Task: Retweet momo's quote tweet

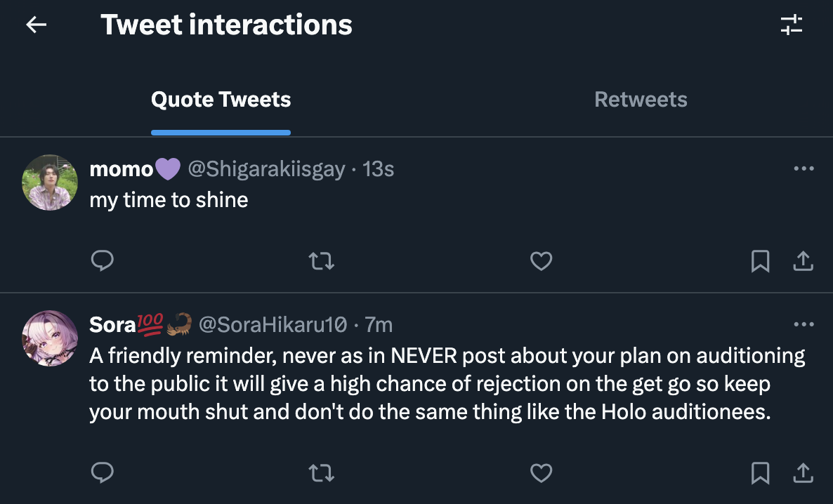Action: pos(322,261)
